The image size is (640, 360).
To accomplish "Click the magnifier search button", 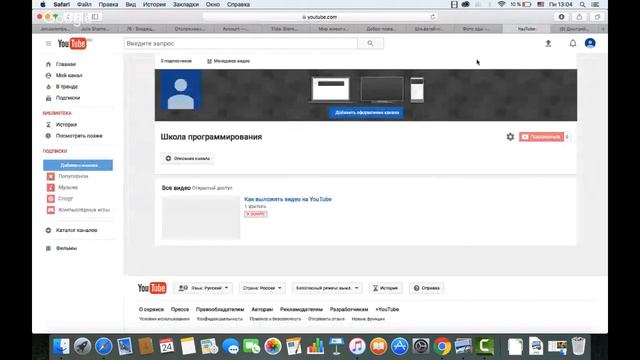I will tap(370, 43).
